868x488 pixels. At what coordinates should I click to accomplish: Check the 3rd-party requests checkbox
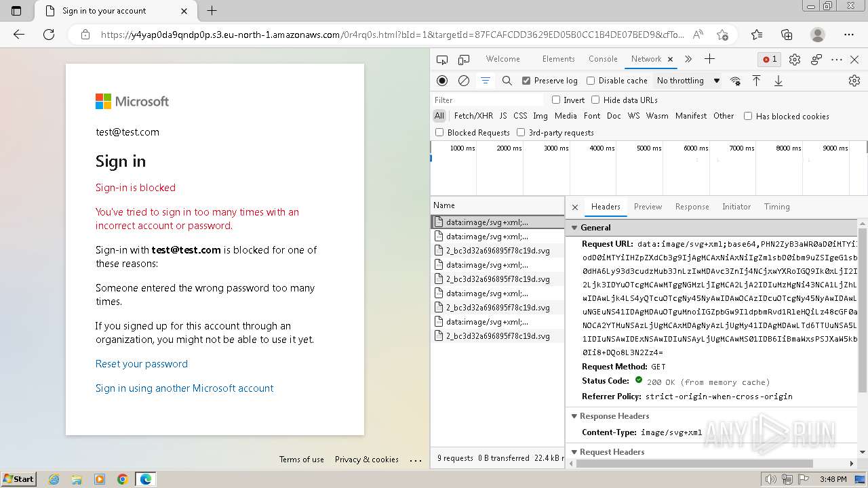pos(521,132)
